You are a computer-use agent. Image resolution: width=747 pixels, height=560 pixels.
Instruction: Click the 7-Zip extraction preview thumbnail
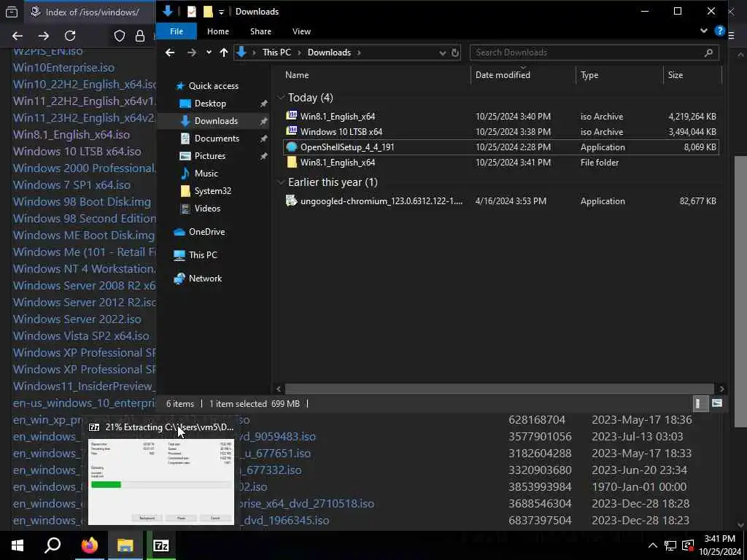[161, 482]
